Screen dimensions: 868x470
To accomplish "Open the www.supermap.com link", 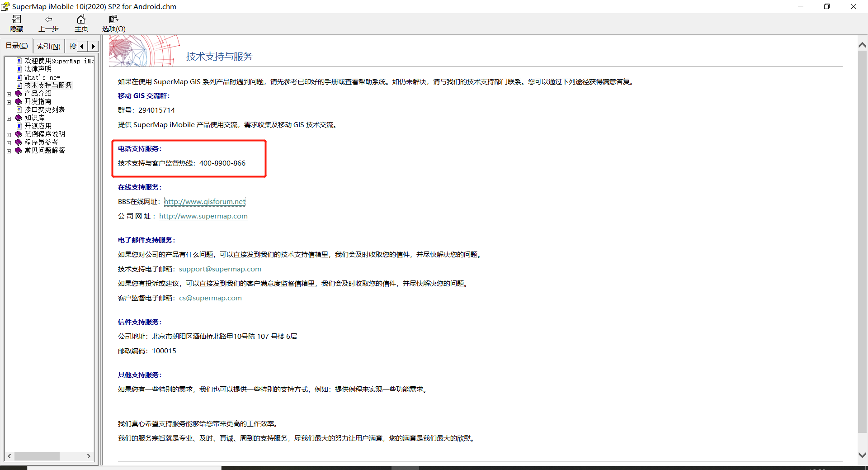I will pos(203,216).
